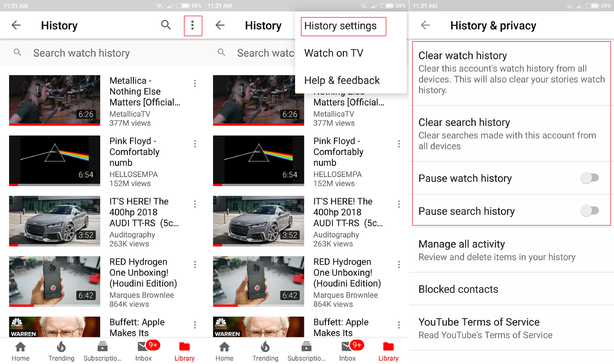Tap 'Pink Floyd - Comfortably numb' title, left list
Viewport: 614px width, 364px height.
[134, 152]
